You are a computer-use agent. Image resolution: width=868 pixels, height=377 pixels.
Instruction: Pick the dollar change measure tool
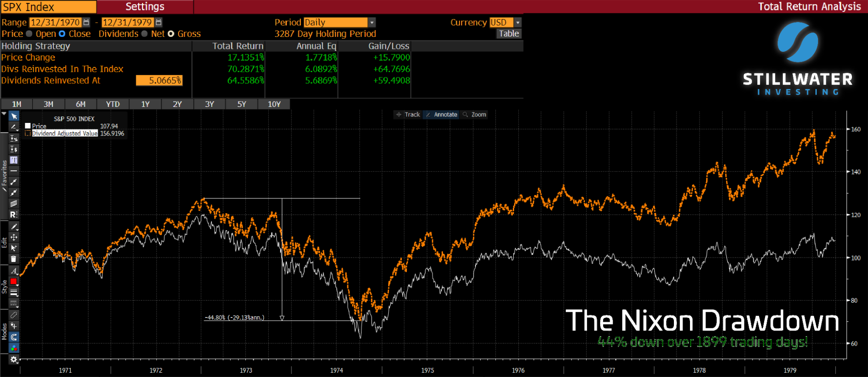(x=14, y=149)
